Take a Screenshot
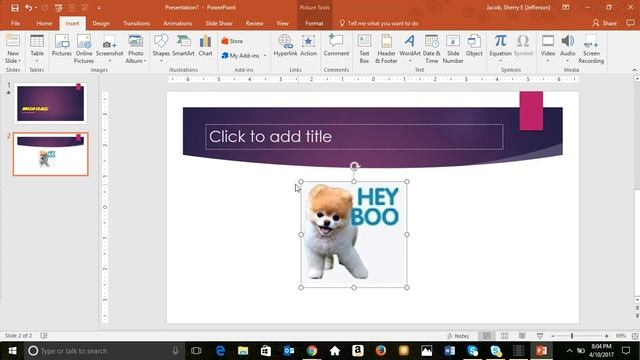Viewport: 640px width, 360px height. [x=109, y=49]
